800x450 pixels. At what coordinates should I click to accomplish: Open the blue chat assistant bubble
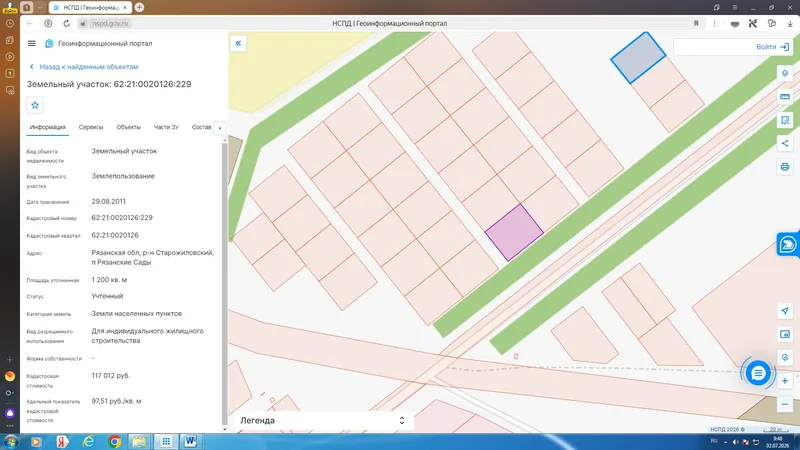758,373
